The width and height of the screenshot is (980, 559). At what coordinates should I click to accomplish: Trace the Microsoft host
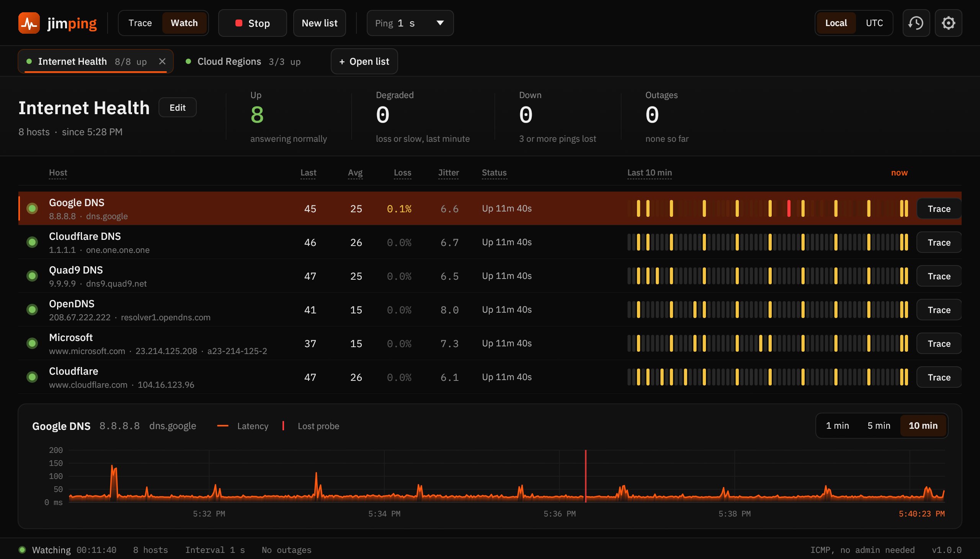(939, 343)
